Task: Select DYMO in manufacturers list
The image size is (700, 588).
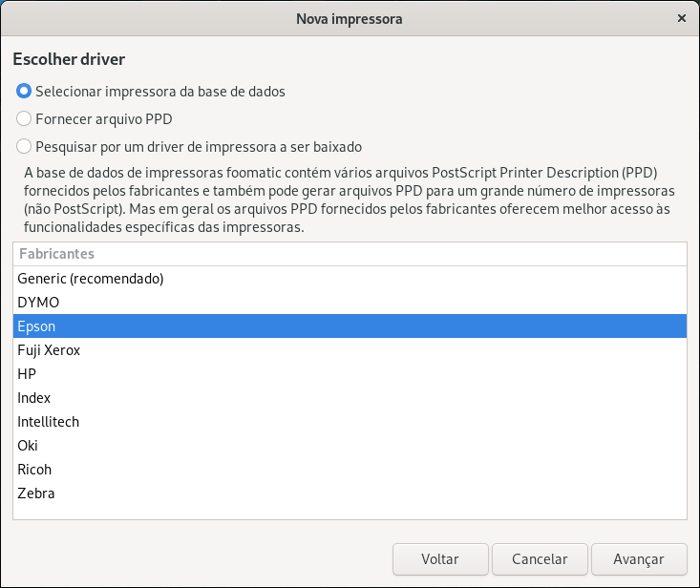Action: 350,303
